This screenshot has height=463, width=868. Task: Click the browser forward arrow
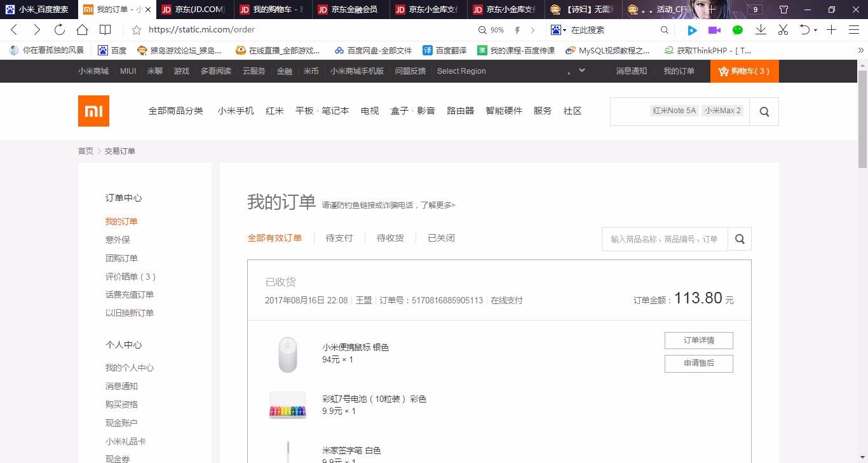(x=37, y=30)
